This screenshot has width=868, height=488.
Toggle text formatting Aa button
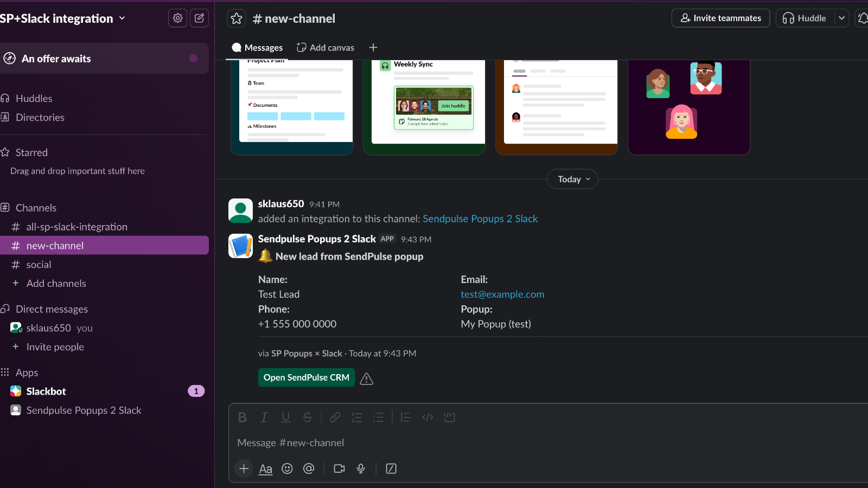265,468
